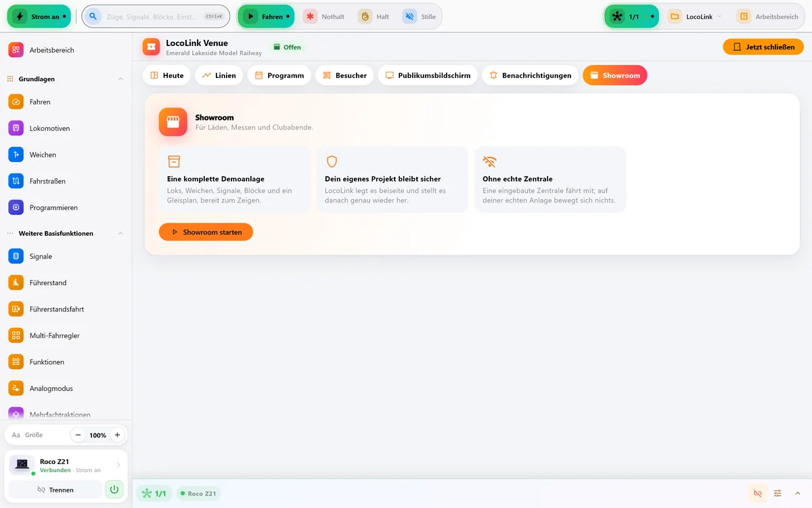Switch to the Benachrichtigungen tab
Viewport: 812px width, 508px height.
click(x=530, y=75)
